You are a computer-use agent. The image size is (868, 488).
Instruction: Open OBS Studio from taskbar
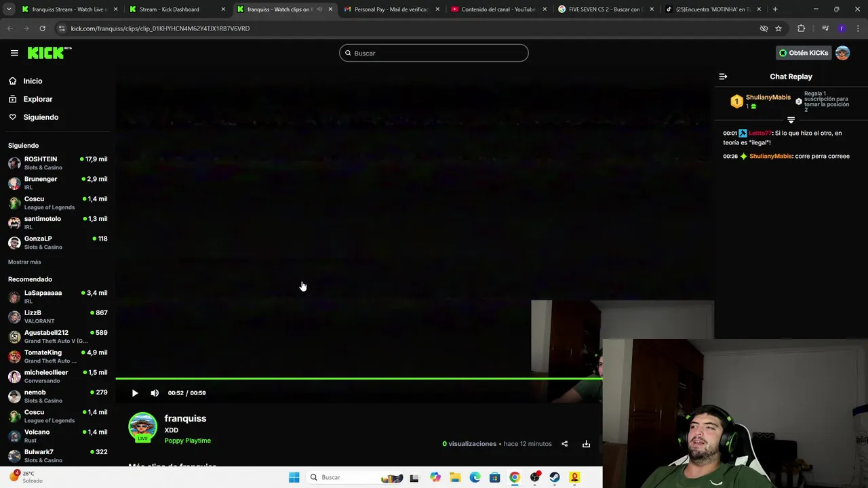coord(534,477)
